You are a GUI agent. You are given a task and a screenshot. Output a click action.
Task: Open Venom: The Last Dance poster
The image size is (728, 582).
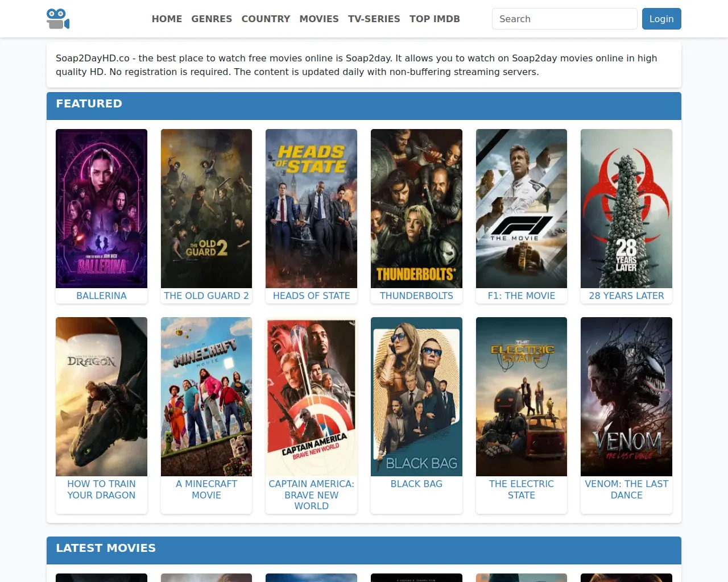626,397
